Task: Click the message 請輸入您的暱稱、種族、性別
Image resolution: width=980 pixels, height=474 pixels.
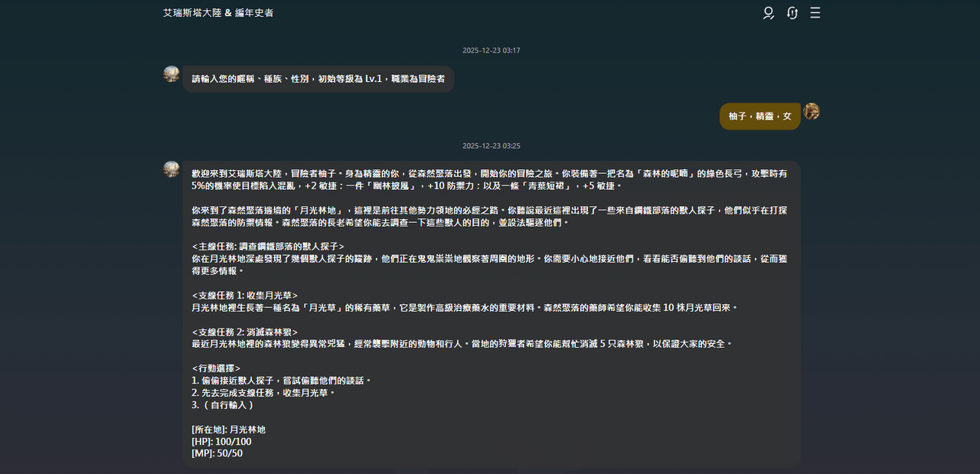Action: (x=318, y=79)
